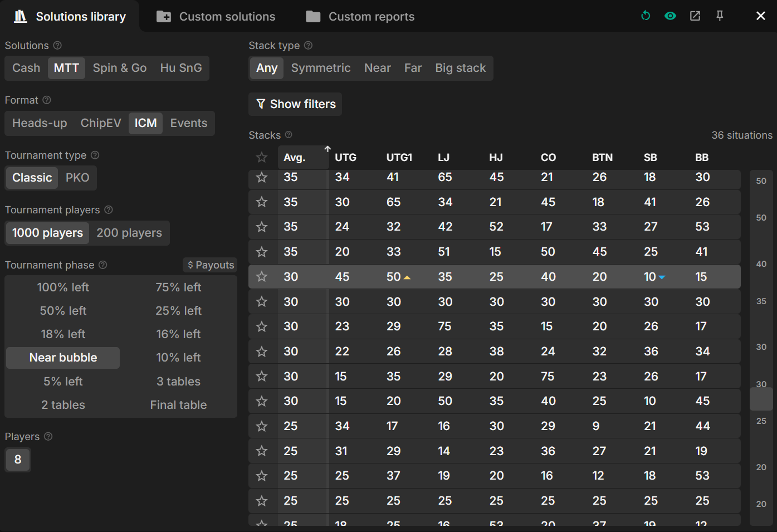This screenshot has width=777, height=532.
Task: Select ChipEV format
Action: pyautogui.click(x=101, y=123)
